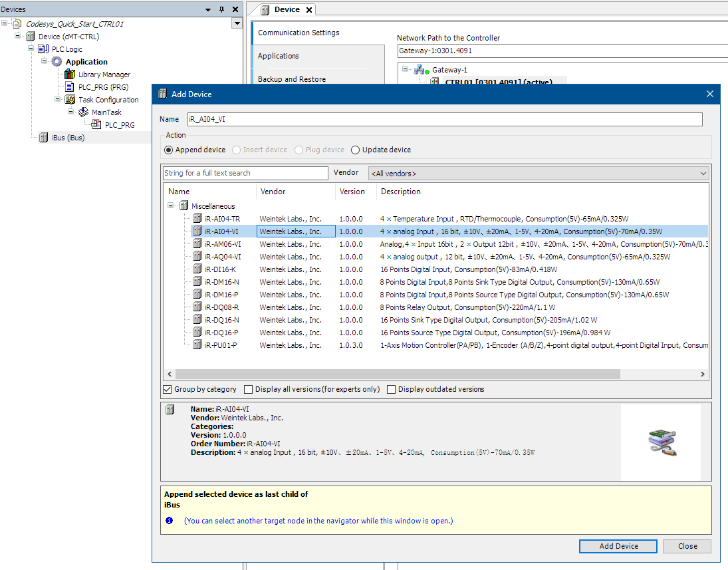Click the iR-DI16-K module icon
Screen dimensions: 728x570
[197, 269]
